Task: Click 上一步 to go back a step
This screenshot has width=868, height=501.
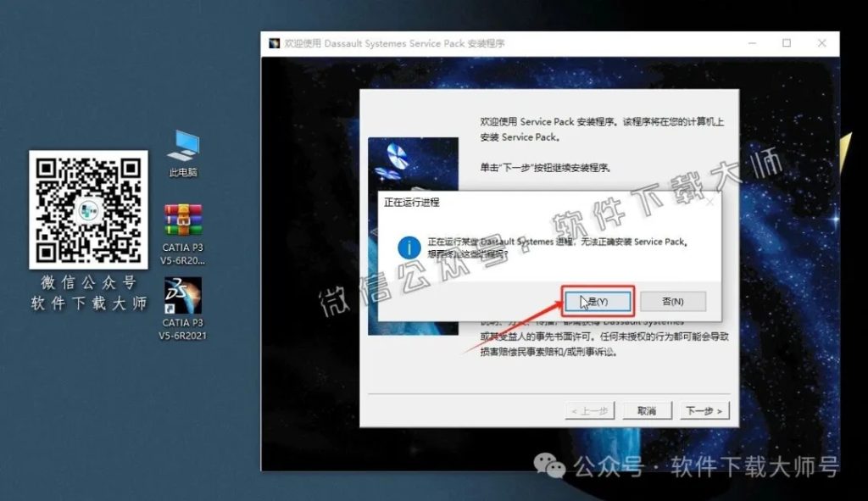Action: [588, 410]
